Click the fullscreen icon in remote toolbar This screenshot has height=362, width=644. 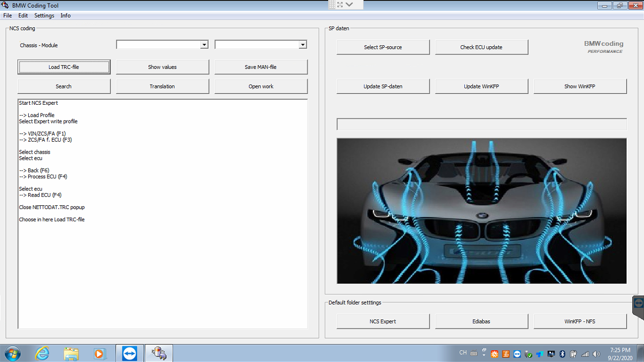pyautogui.click(x=340, y=5)
